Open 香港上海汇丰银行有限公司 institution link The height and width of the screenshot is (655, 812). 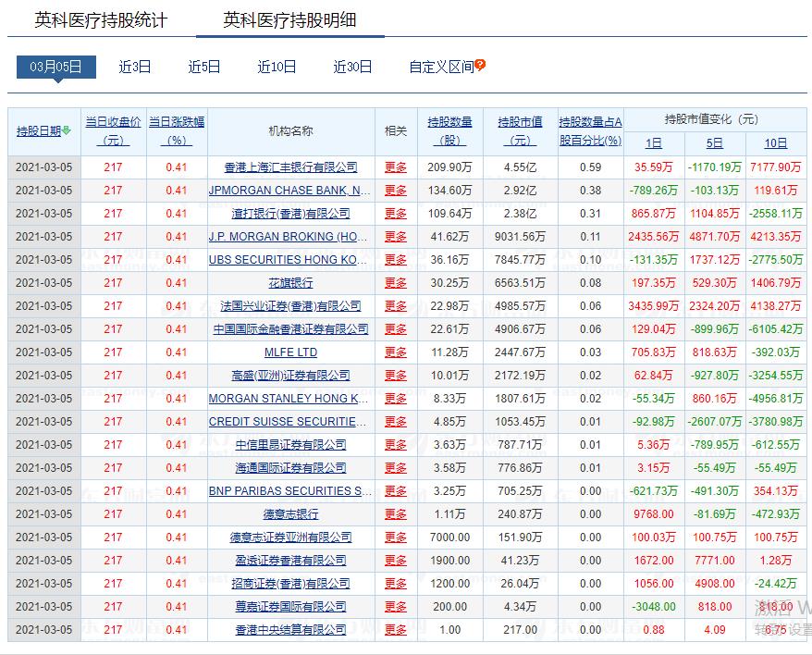pos(290,167)
